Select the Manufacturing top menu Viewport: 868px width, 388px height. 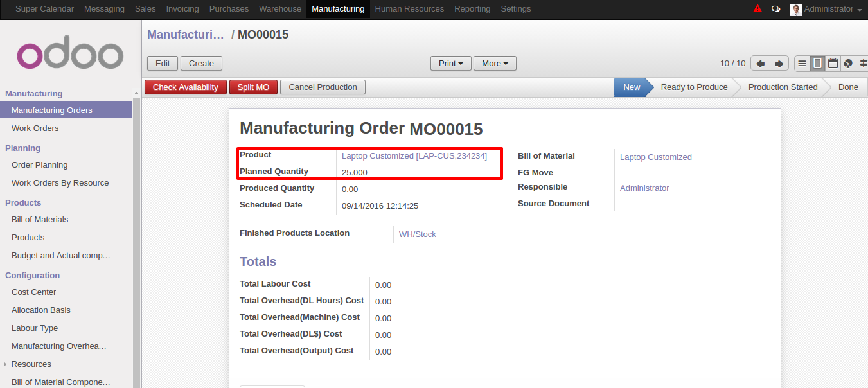coord(338,9)
